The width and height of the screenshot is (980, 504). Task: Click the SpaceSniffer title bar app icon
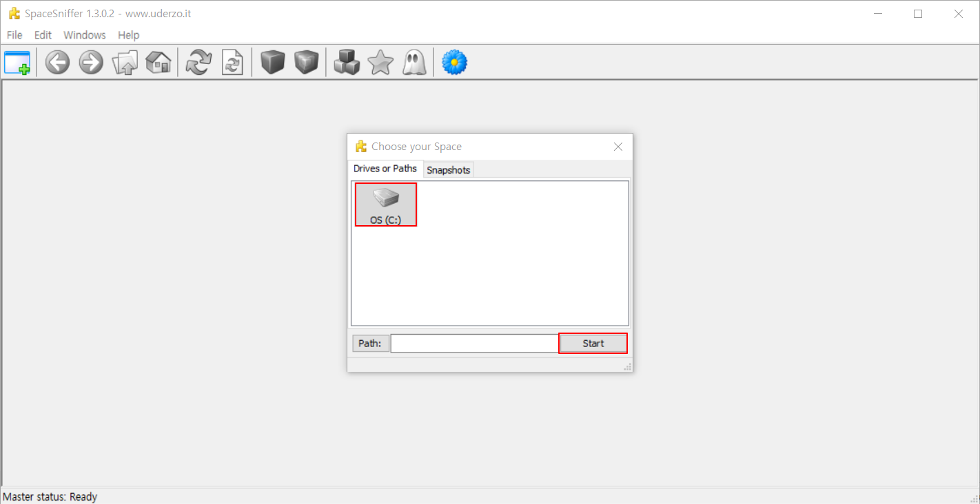point(14,14)
